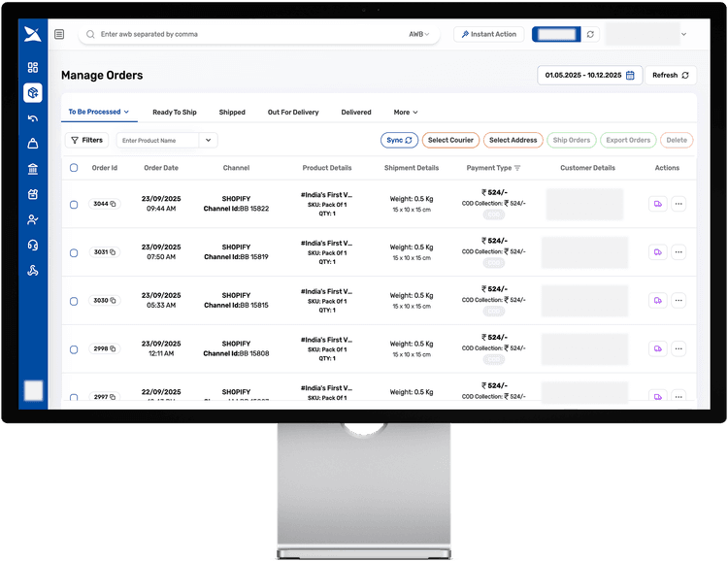Open the returns arrow icon in sidebar
This screenshot has height=561, width=728.
32,118
